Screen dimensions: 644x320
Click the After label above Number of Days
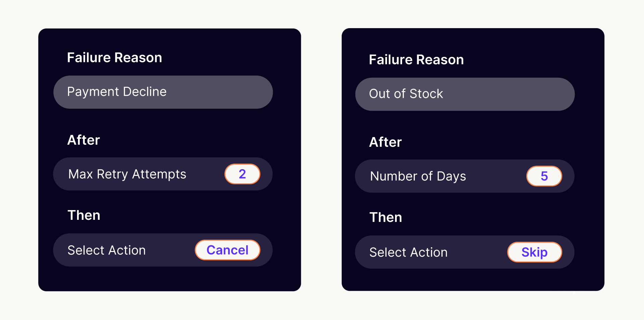(386, 142)
